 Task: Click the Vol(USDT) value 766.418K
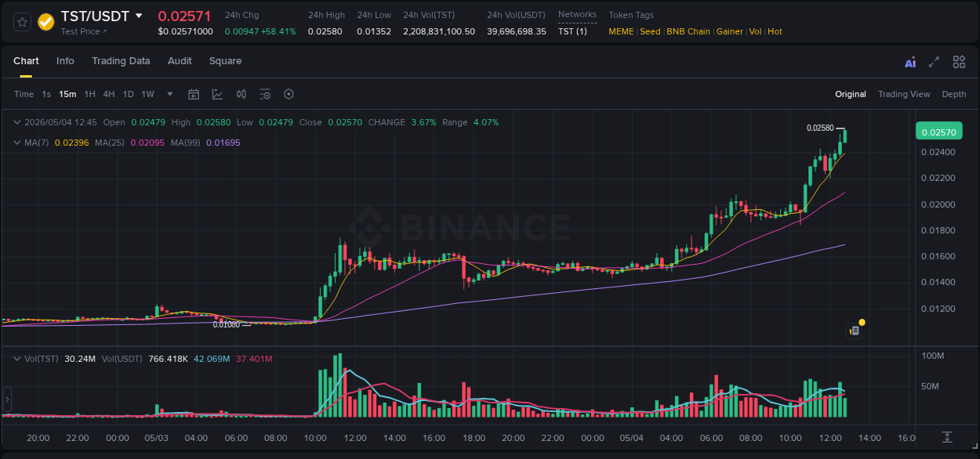(x=168, y=359)
